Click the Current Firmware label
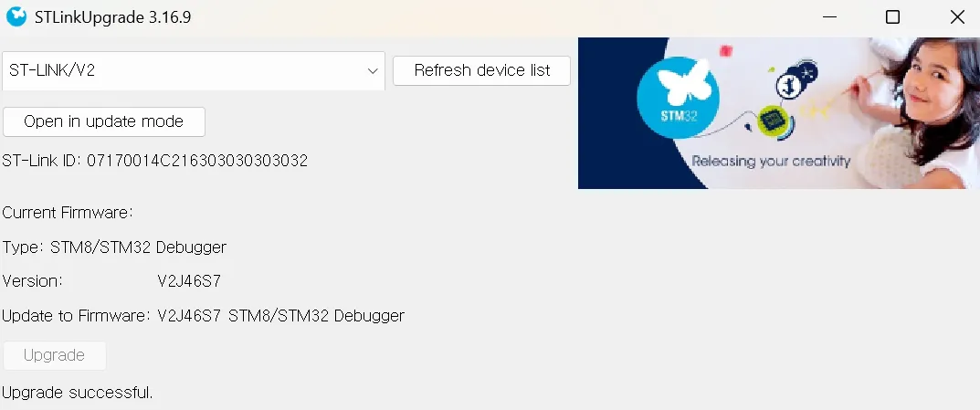The image size is (980, 410). [68, 213]
